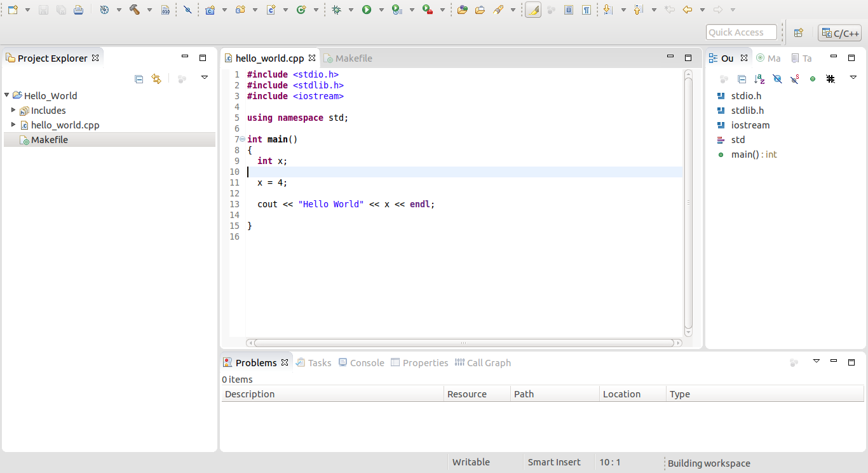
Task: Click the editor horizontal scrollbar
Action: click(464, 343)
